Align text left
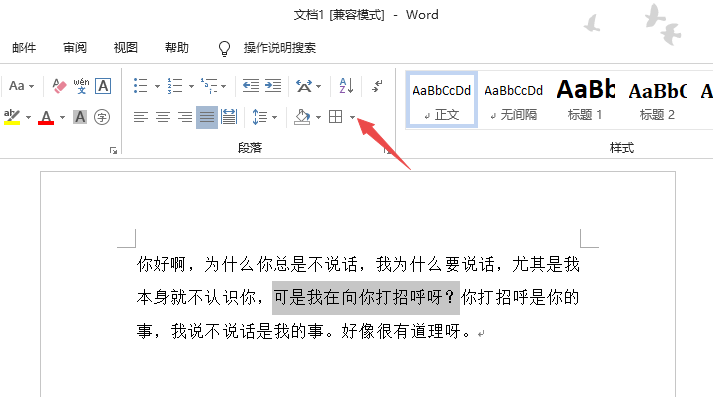 [x=141, y=117]
